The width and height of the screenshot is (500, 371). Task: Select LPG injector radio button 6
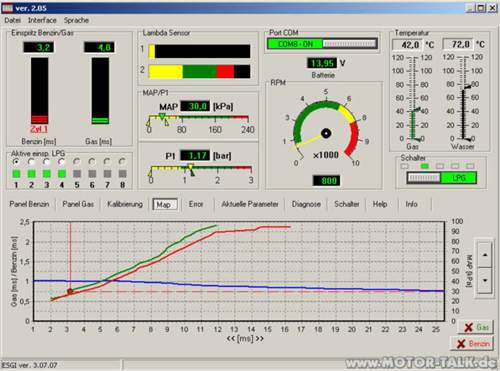92,162
